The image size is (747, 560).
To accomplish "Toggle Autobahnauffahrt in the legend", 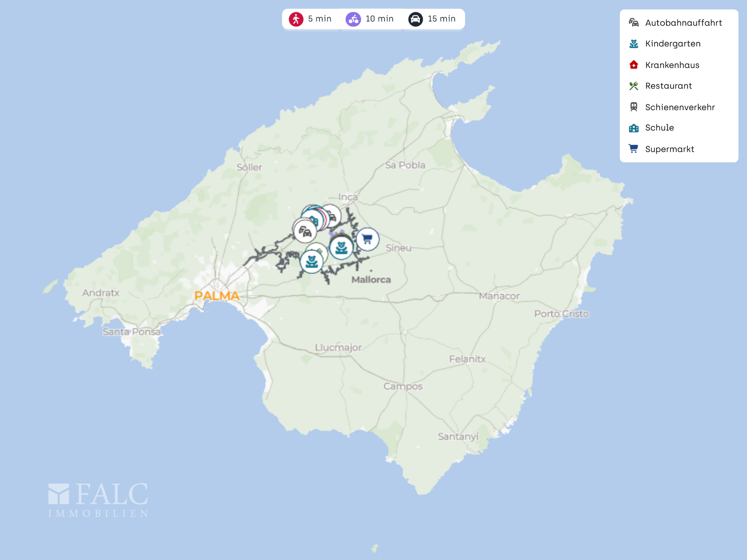I will click(683, 23).
